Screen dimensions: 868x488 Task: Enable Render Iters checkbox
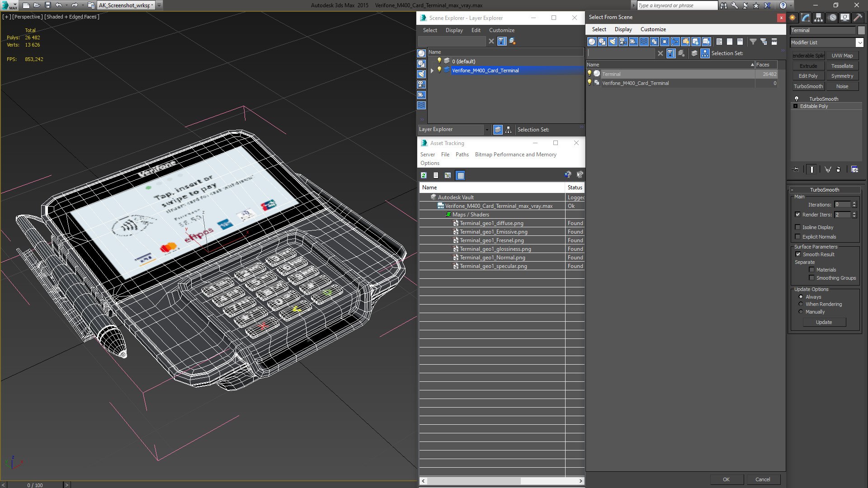click(x=797, y=215)
